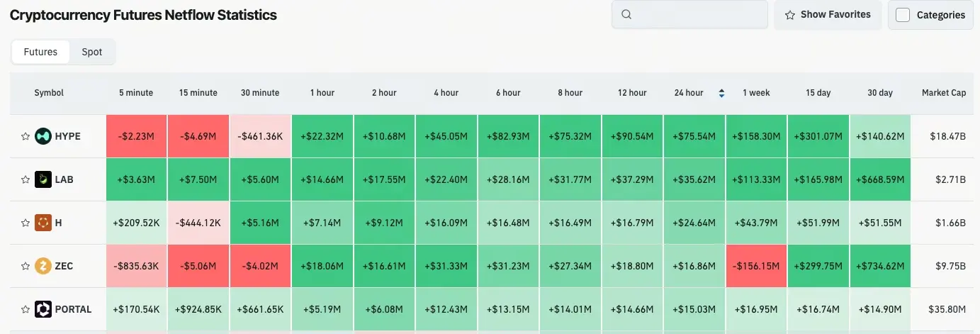The height and width of the screenshot is (334, 980).
Task: Click the red ZEC 1 week cell
Action: (x=756, y=266)
